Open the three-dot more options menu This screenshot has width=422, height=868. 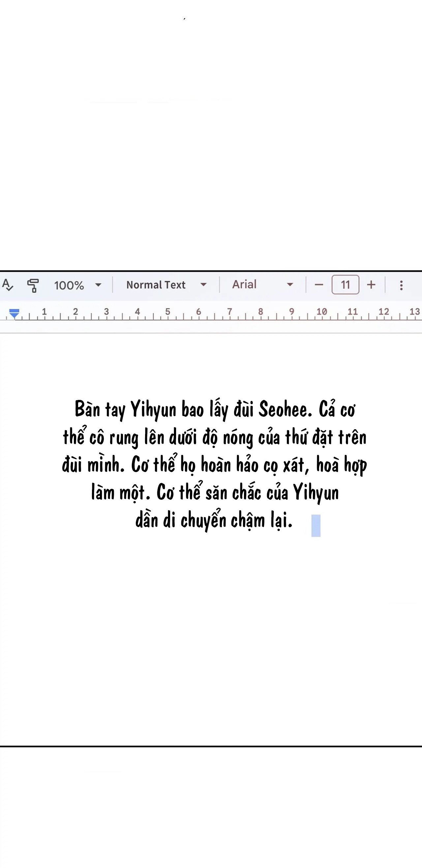[401, 285]
